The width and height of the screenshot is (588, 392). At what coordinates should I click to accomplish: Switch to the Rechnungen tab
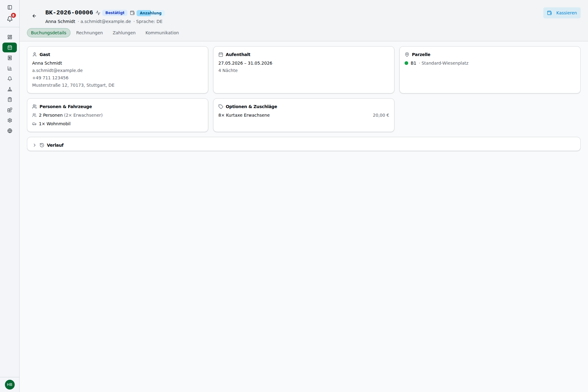tap(89, 33)
